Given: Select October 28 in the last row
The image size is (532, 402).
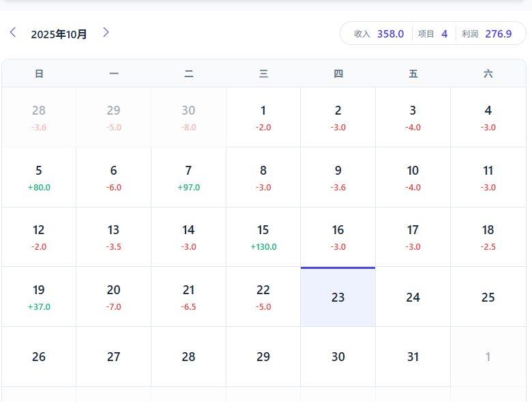Looking at the screenshot, I should tap(189, 356).
